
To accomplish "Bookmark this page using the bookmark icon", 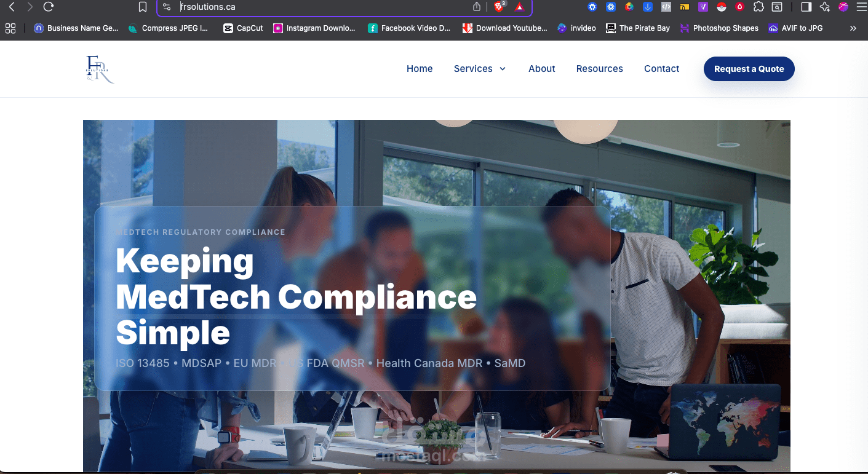I will 143,7.
